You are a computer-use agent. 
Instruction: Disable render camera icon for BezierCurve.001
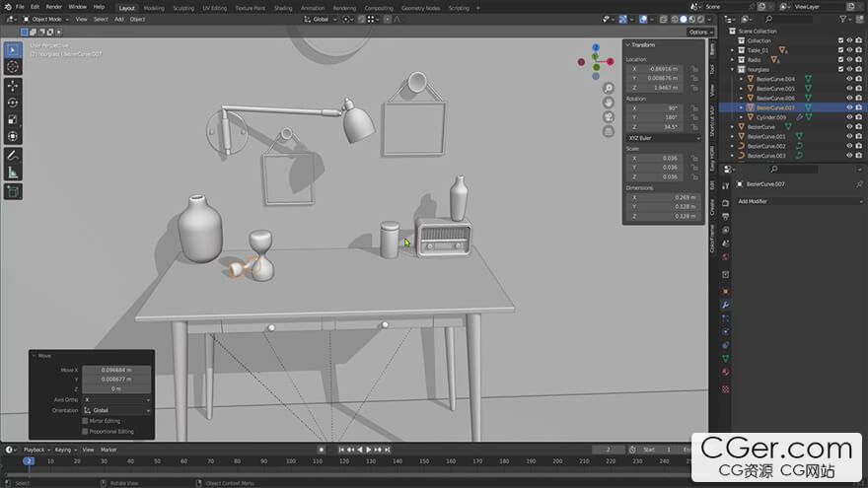pos(858,136)
